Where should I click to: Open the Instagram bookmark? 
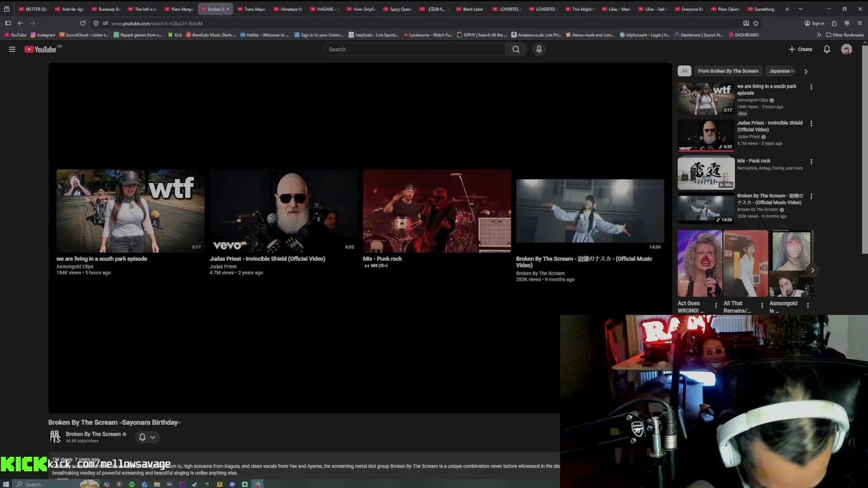[43, 35]
